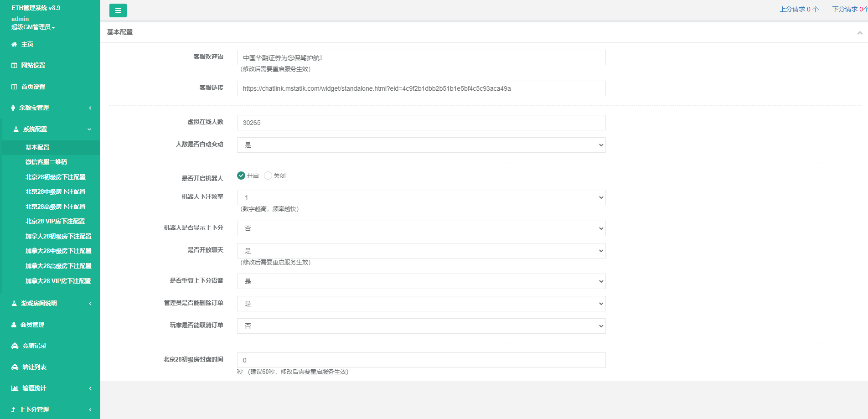Open 微信客服二维码 submenu item

tap(46, 162)
